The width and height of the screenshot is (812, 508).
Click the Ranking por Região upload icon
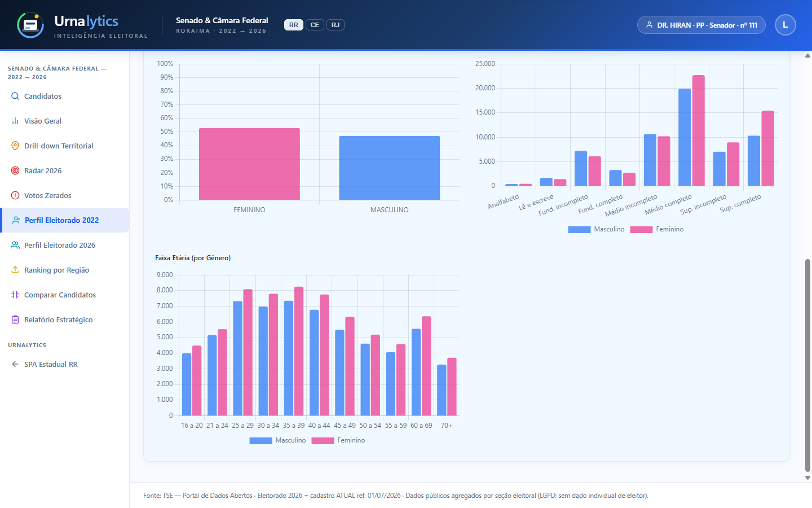(x=15, y=270)
